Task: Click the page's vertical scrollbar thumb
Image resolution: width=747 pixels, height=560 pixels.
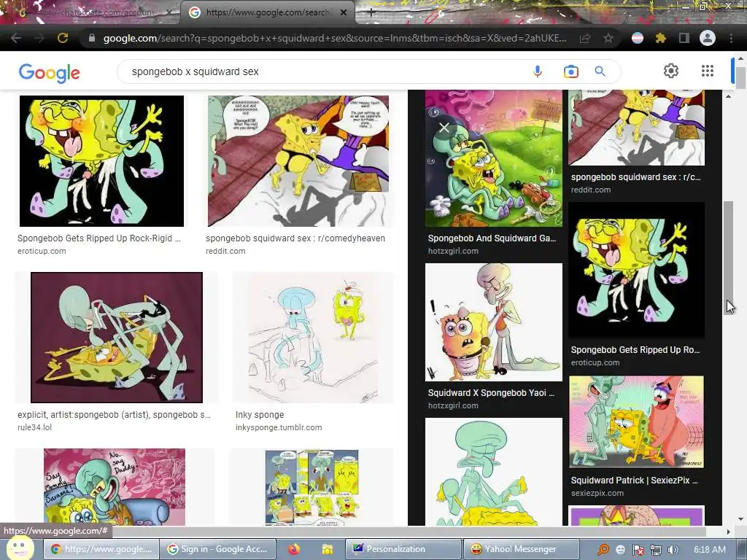Action: 740,77
